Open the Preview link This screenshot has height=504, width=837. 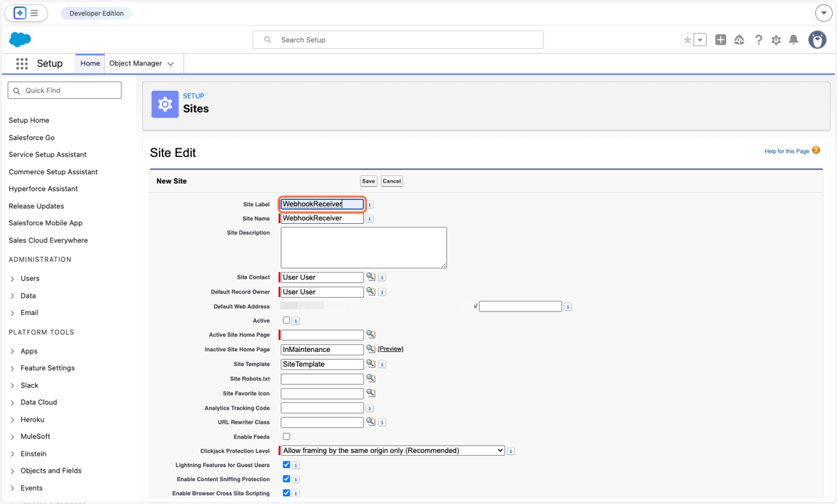[391, 349]
